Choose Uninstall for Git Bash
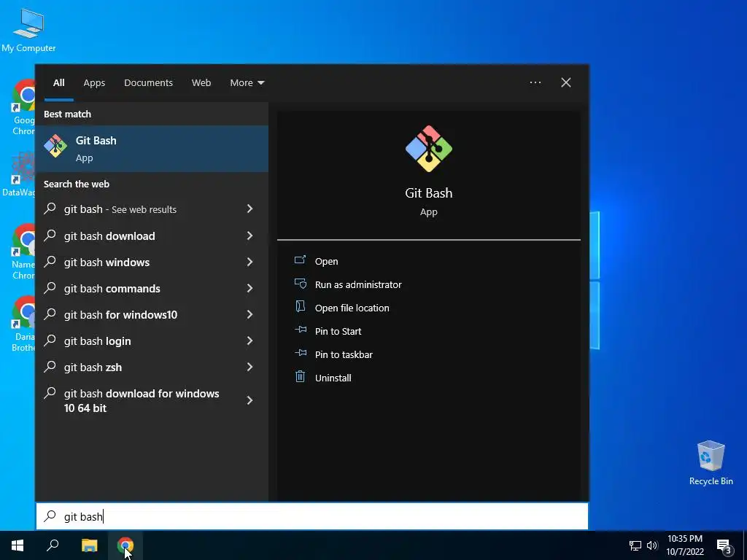Screen dimensions: 747x560 [x=333, y=378]
